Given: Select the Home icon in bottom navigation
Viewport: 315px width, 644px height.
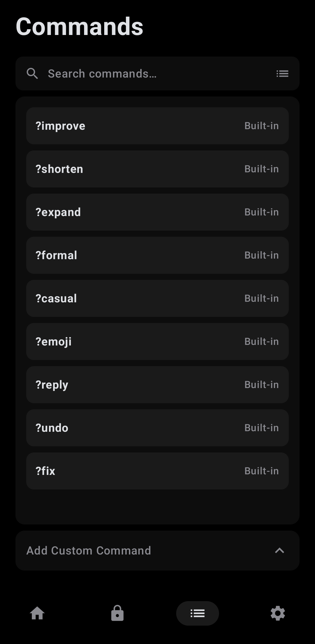Looking at the screenshot, I should pyautogui.click(x=38, y=613).
